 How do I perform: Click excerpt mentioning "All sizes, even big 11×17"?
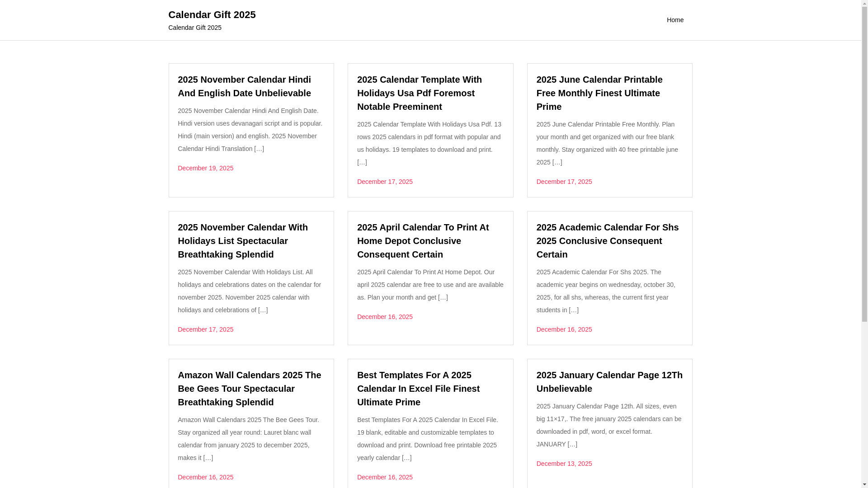[x=609, y=425]
